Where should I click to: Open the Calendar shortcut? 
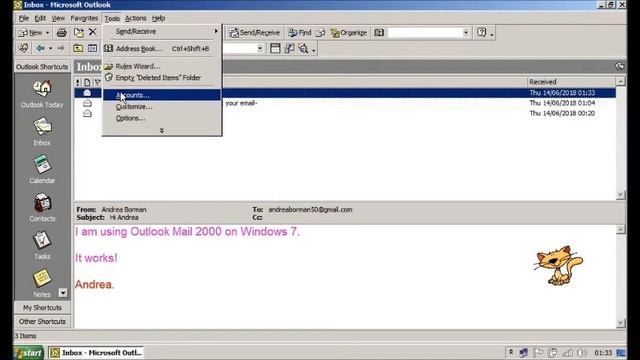point(42,169)
